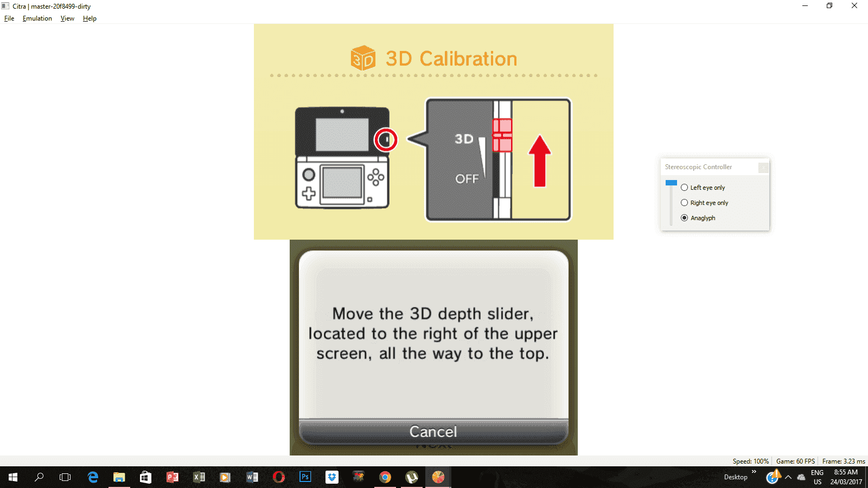Switch the ENG US input language

(818, 477)
